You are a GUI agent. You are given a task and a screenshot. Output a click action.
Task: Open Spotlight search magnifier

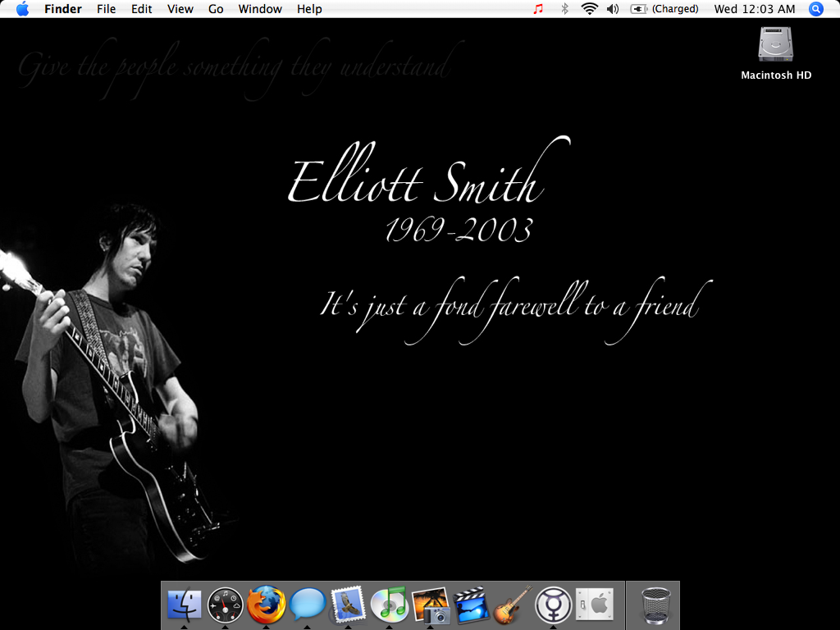(815, 8)
